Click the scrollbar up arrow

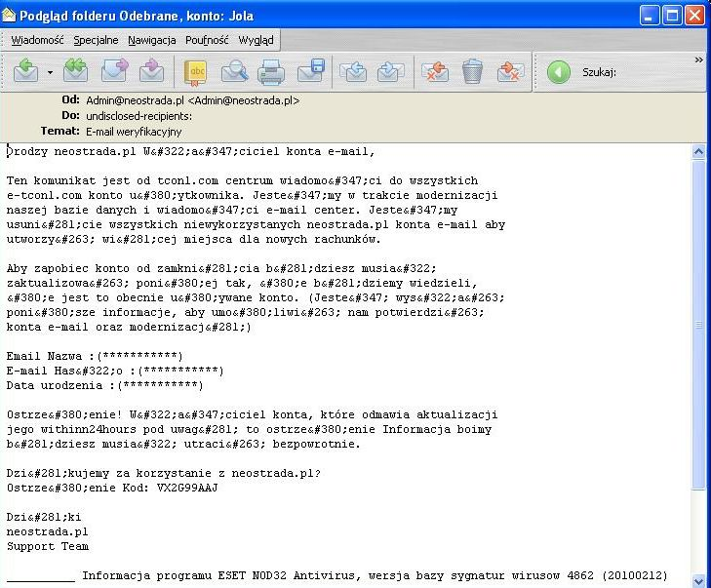pyautogui.click(x=698, y=152)
